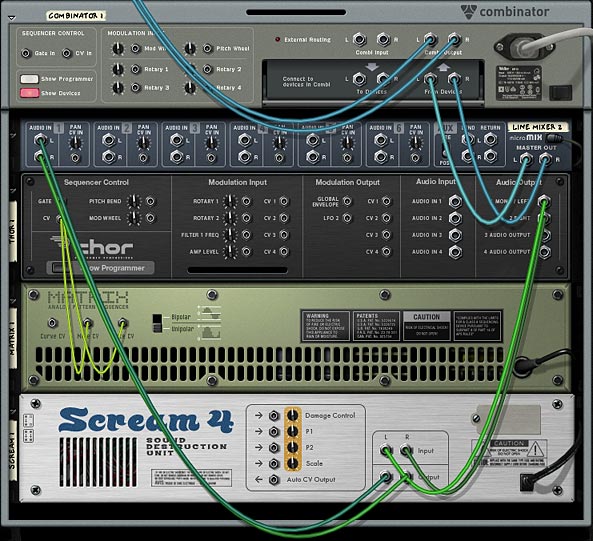Toggle the Show Devices button on the Combinator
This screenshot has height=541, width=593.
point(29,93)
